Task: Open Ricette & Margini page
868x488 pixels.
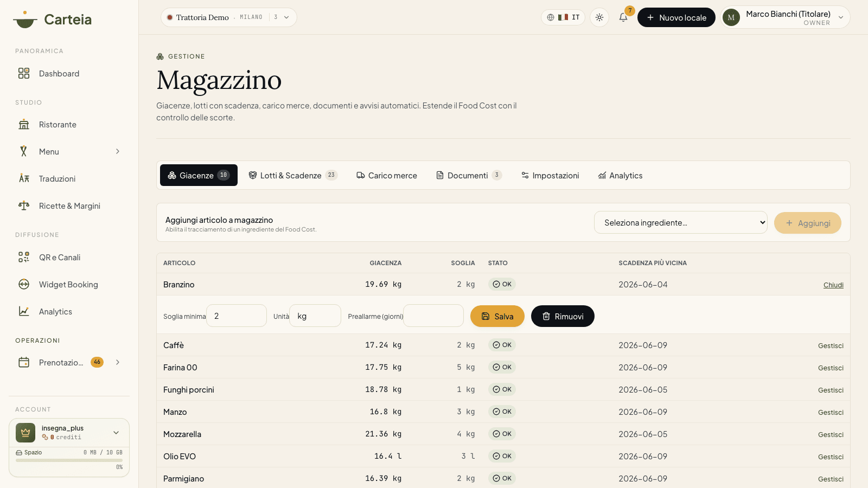Action: (69, 206)
